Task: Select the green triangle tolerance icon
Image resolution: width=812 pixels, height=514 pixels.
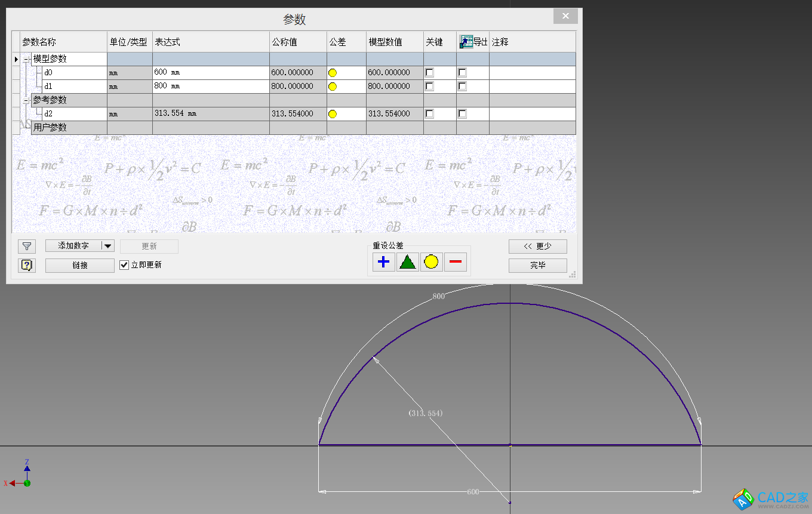Action: pos(407,261)
